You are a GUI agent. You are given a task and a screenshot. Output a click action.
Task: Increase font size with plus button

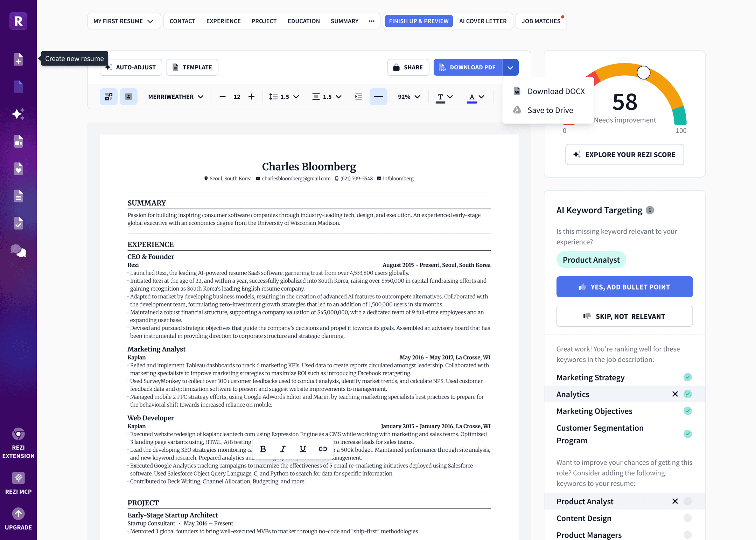(251, 97)
